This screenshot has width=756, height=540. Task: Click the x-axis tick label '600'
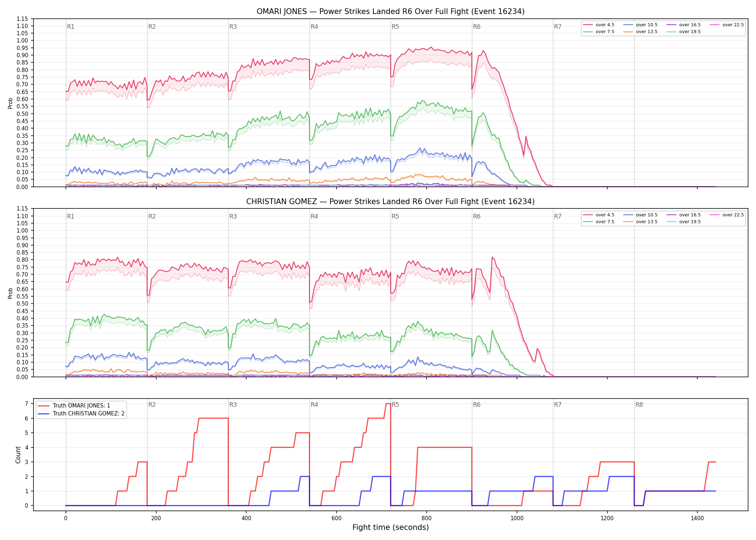coord(337,518)
